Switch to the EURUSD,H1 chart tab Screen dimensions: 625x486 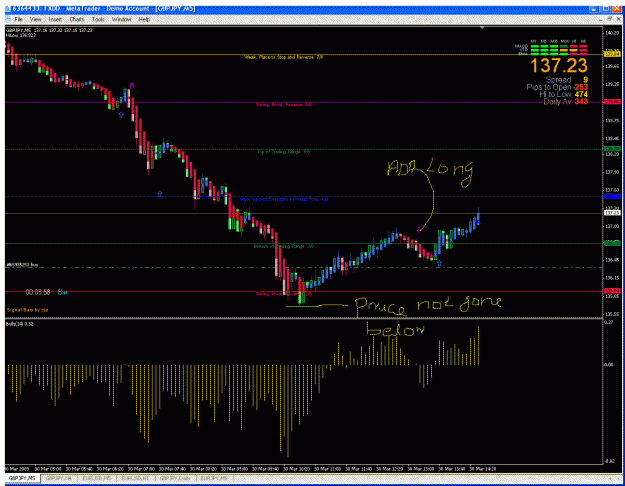coord(136,478)
